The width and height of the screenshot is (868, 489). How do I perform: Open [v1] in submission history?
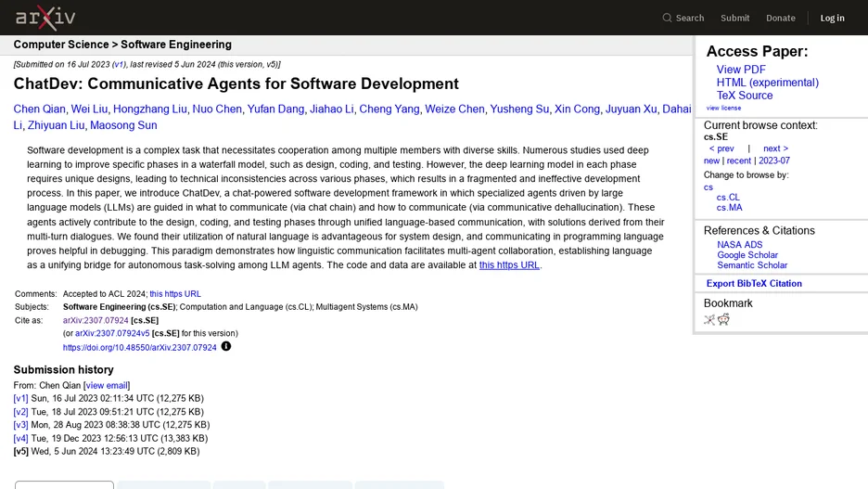point(20,398)
